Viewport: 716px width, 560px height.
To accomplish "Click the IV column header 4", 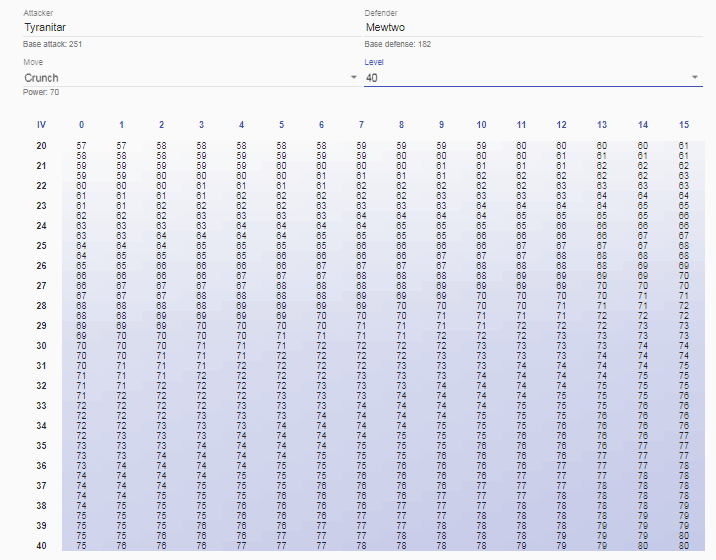I will [242, 125].
